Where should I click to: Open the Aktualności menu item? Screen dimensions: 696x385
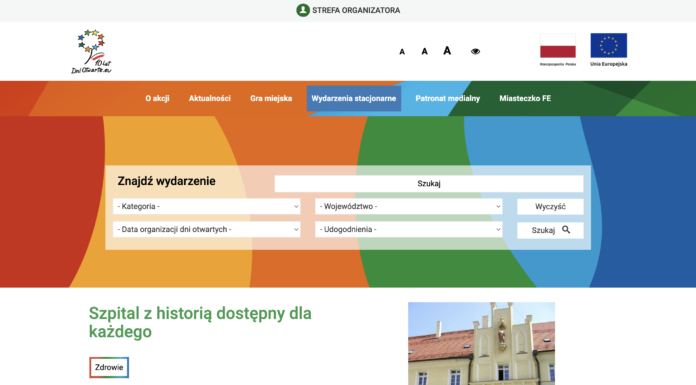pos(210,98)
